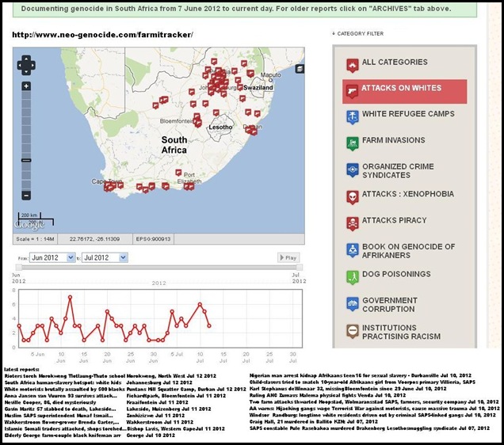Select the Attacks on Whites filter

pos(405,92)
